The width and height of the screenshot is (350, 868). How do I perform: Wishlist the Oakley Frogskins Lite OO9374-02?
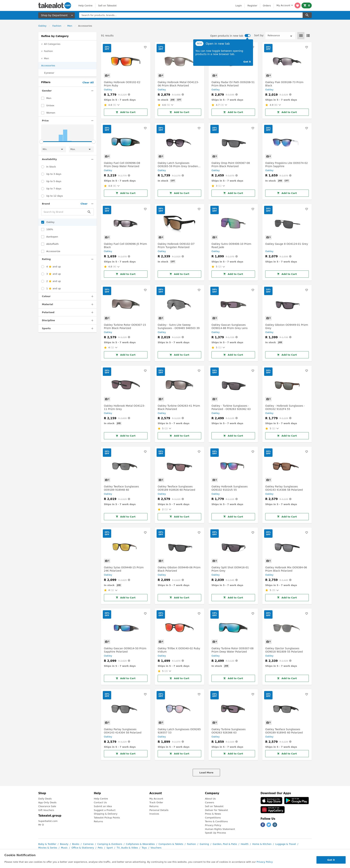pyautogui.click(x=307, y=128)
